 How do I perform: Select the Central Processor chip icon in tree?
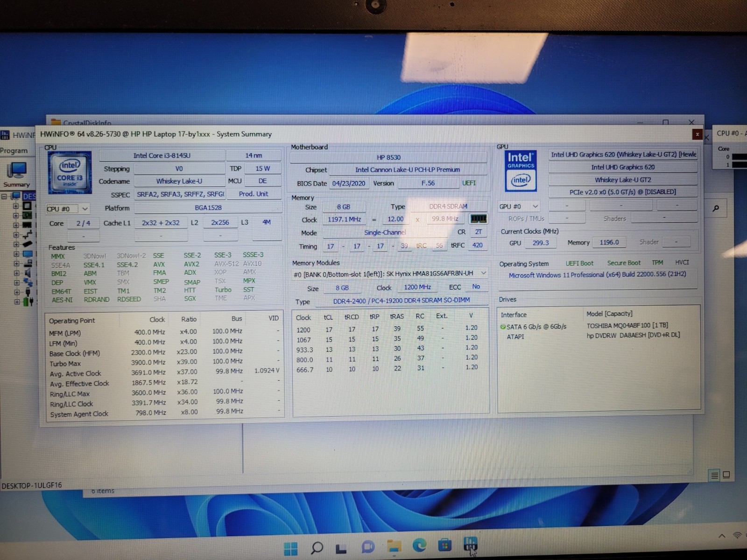pos(27,206)
